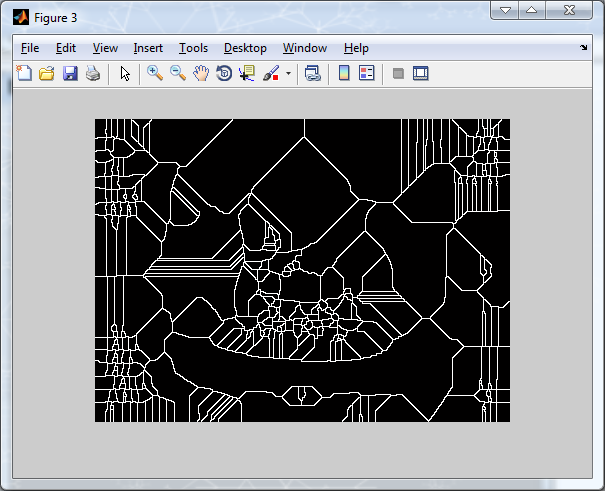Open the Desktop menu

click(245, 48)
